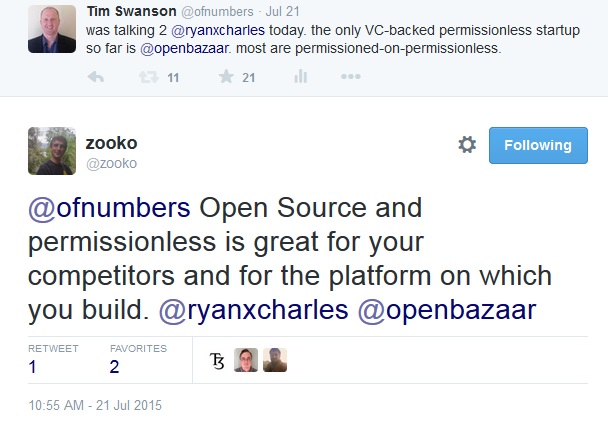This screenshot has width=608, height=422.
Task: Open Tim Swanson's profile picture
Action: point(52,29)
